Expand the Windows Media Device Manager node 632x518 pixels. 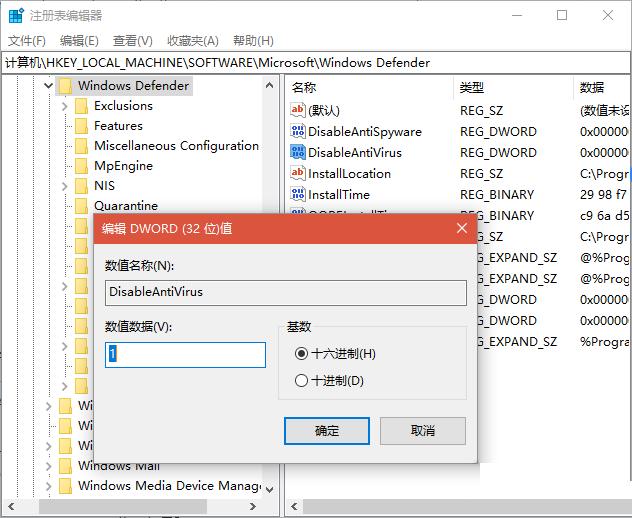click(x=48, y=486)
